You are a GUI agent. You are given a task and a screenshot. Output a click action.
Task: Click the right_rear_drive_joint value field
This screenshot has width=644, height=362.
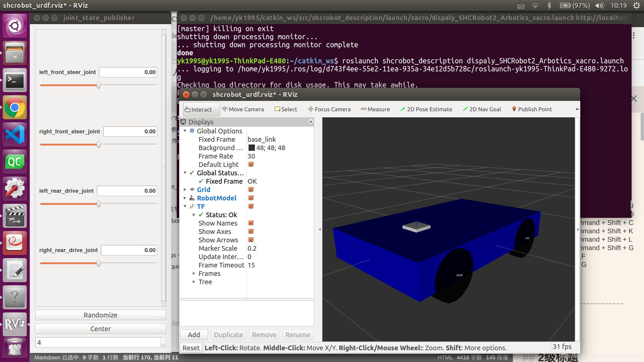[129, 250]
